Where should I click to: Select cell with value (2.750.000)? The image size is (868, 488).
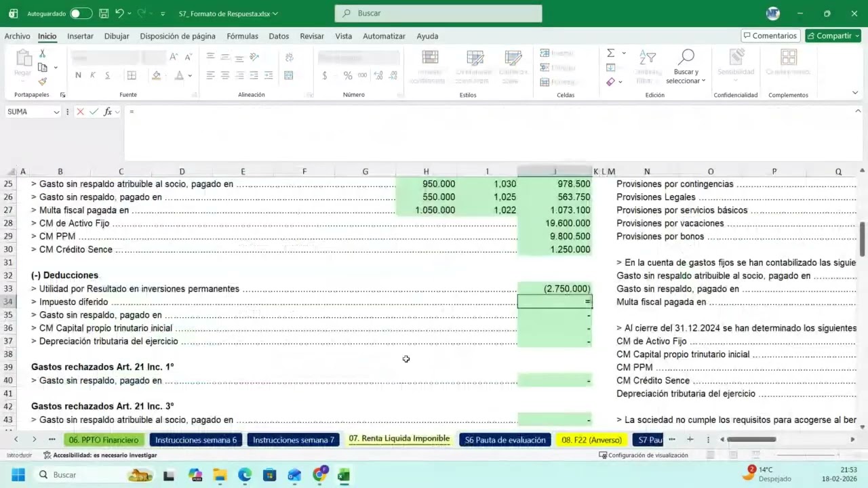coord(555,289)
